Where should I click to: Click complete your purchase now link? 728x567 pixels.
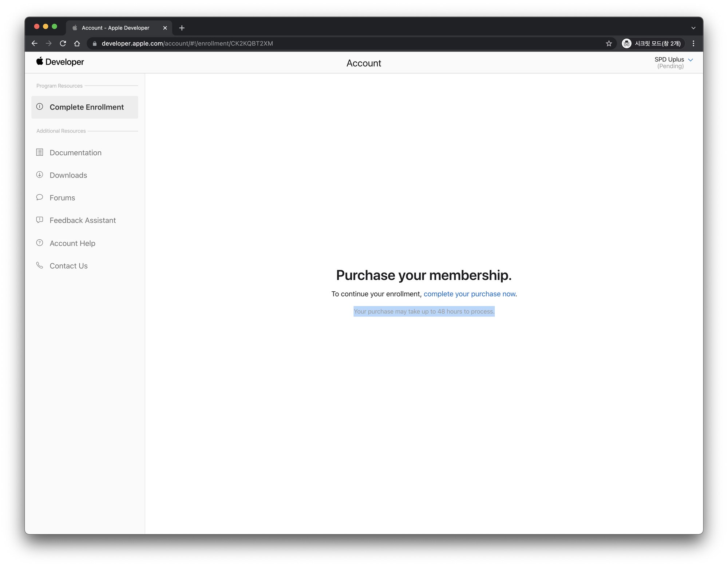(x=469, y=294)
